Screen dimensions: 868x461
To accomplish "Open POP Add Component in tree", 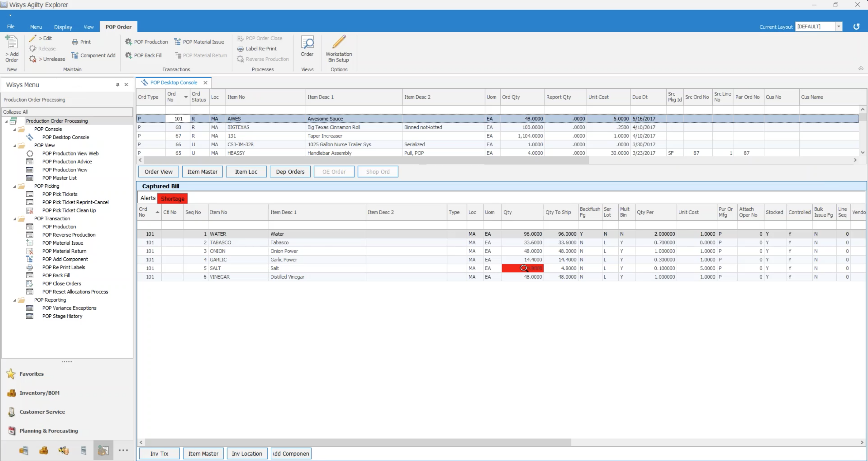I will [65, 259].
